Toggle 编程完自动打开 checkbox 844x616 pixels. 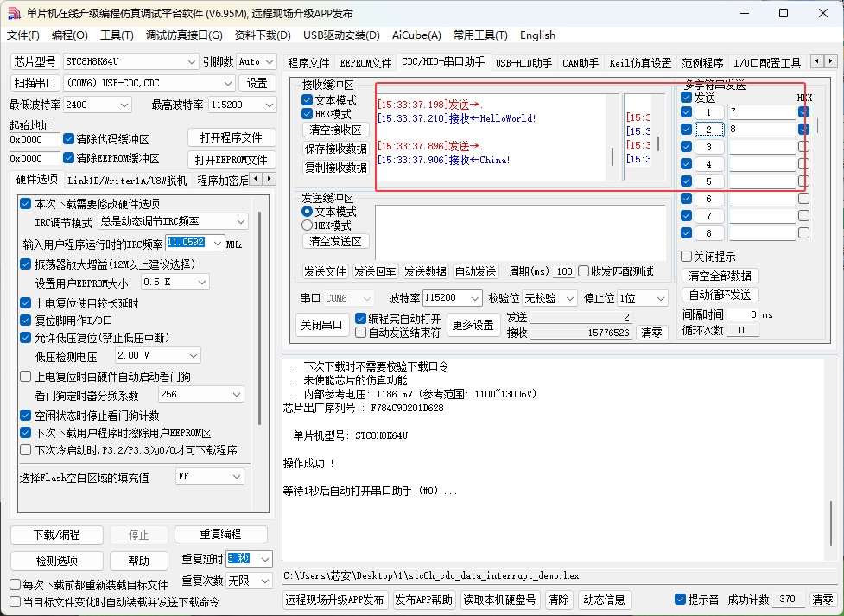pyautogui.click(x=360, y=319)
